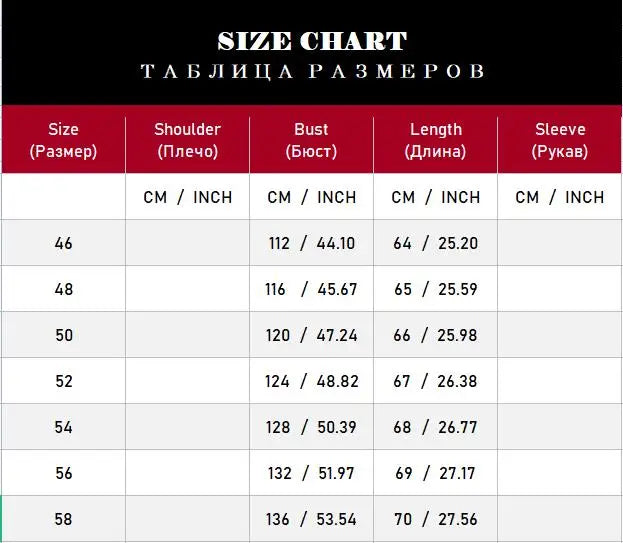Screen dimensions: 623x543
Task: Click the size 50 row label
Action: point(63,335)
